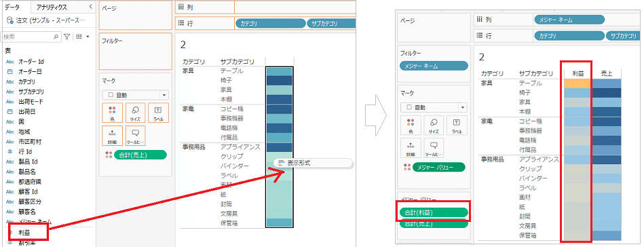Click the テーブル color cell in left view
This screenshot has width=644, height=247.
tap(280, 71)
